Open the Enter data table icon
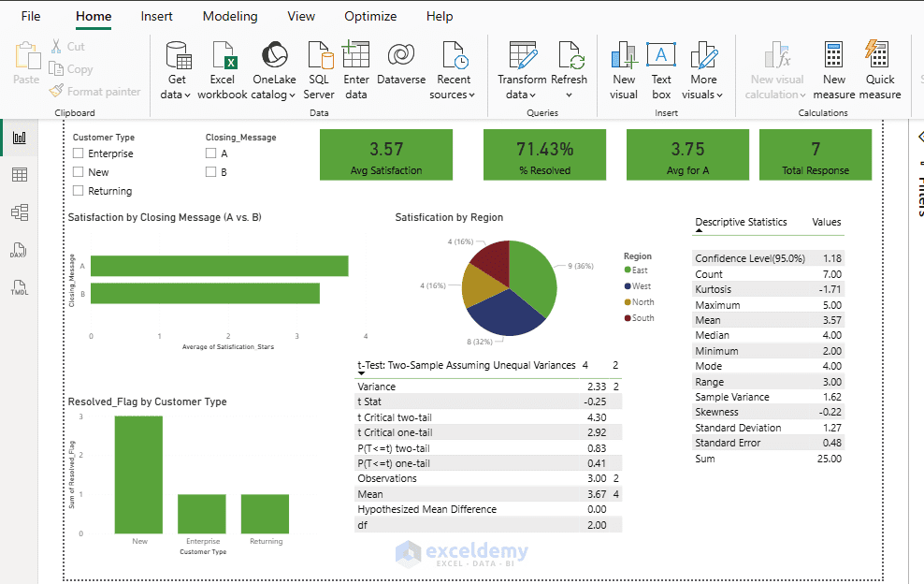This screenshot has width=924, height=584. 356,54
